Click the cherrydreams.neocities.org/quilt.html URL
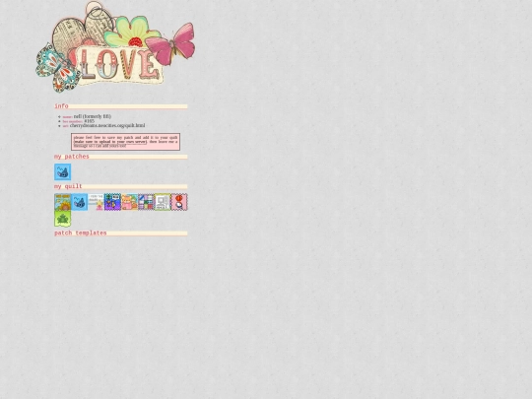 click(107, 125)
